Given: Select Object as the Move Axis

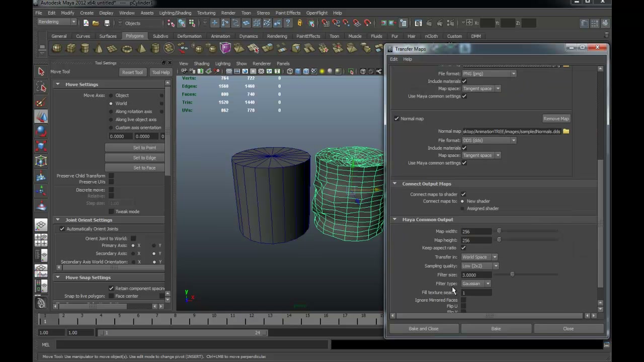Looking at the screenshot, I should tap(111, 96).
